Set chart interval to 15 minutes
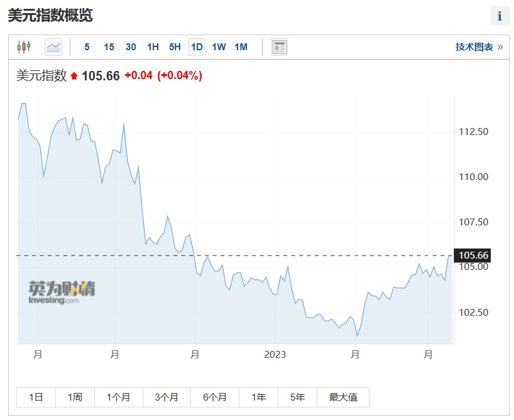 109,47
